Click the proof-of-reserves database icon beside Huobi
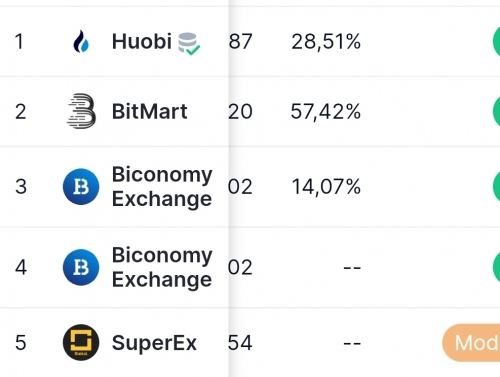Screen dimensions: 500x377 (x=189, y=43)
